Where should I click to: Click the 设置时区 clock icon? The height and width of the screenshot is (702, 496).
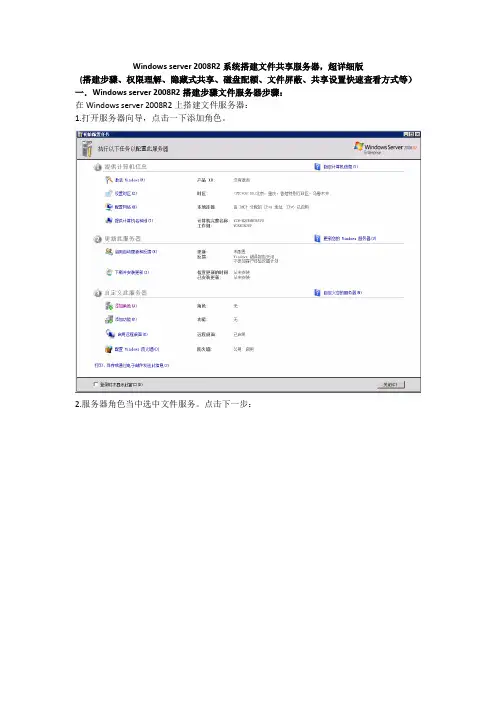109,193
